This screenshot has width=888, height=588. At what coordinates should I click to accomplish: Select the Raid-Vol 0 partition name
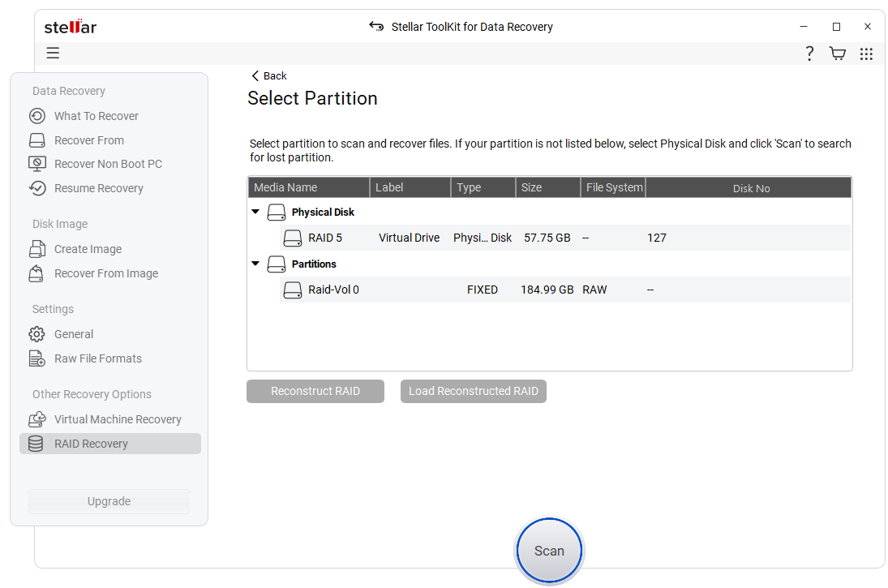(333, 290)
